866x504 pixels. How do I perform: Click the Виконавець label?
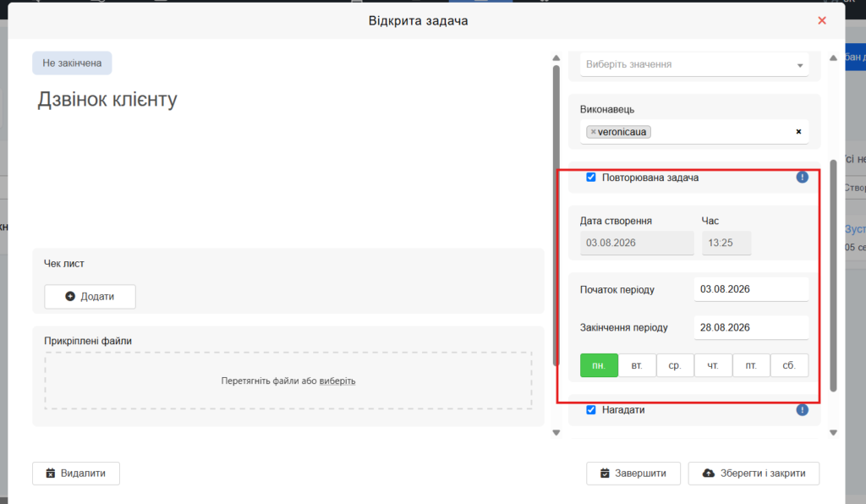click(607, 109)
